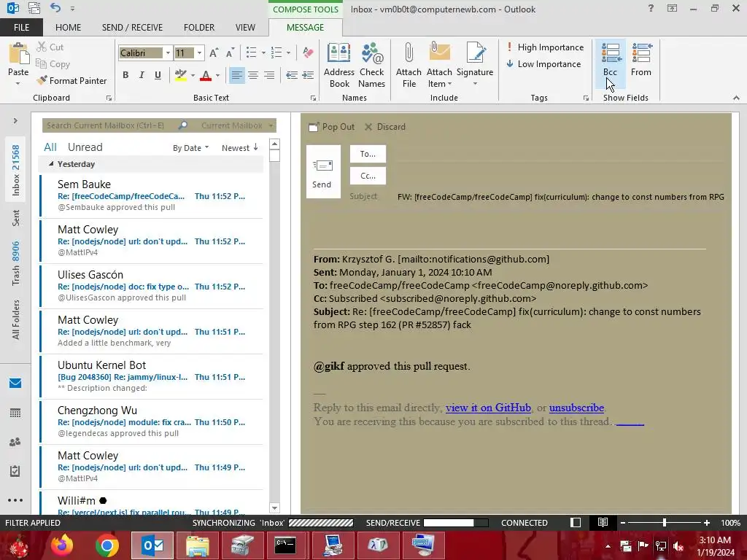Click Attach File paperclip

pyautogui.click(x=409, y=65)
